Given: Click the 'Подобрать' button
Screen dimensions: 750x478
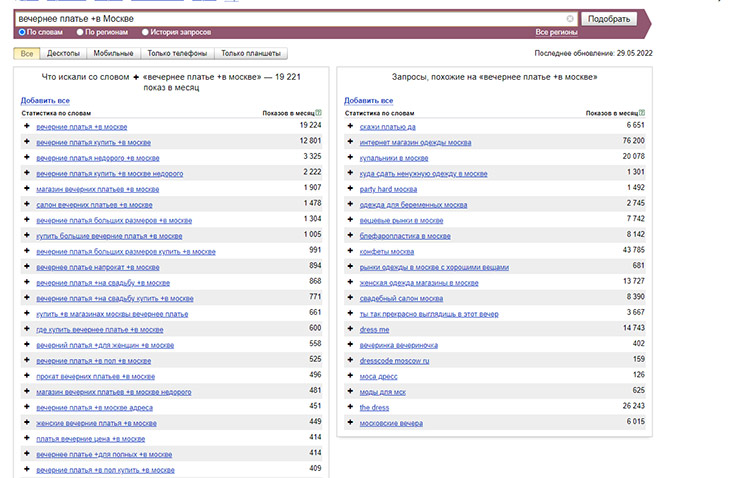Looking at the screenshot, I should coord(609,19).
